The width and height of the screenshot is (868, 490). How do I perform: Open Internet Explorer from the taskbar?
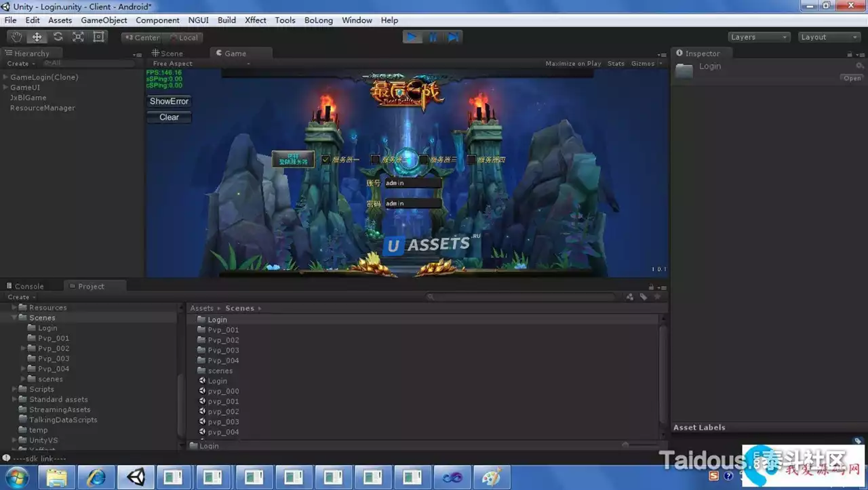96,477
